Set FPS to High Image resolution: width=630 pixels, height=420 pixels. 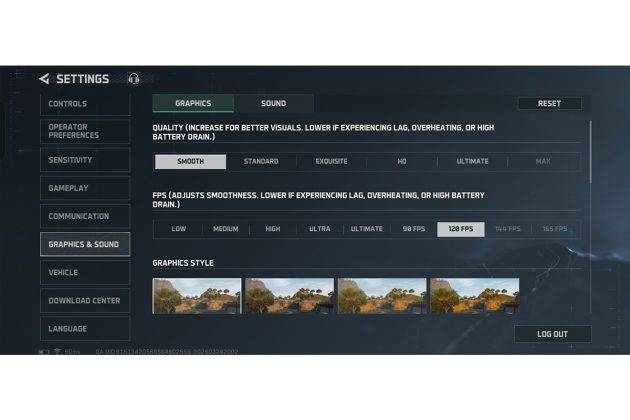tap(273, 229)
